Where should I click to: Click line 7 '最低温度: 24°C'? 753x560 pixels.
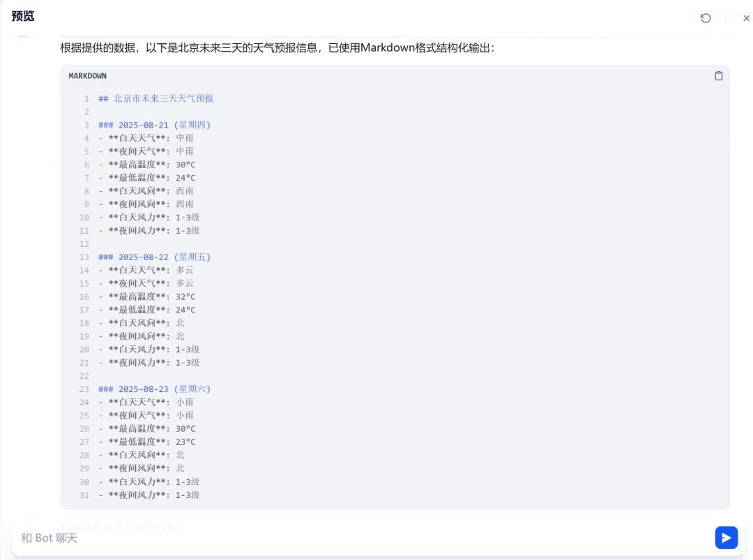click(x=147, y=178)
